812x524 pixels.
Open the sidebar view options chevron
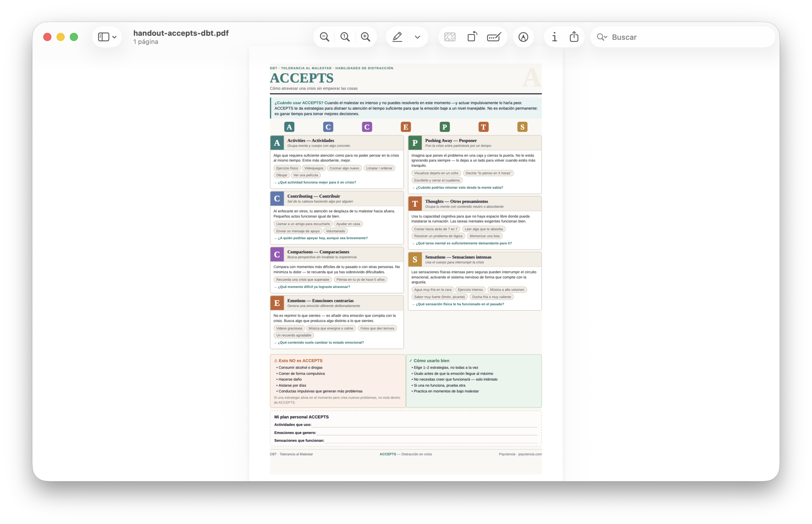[115, 37]
